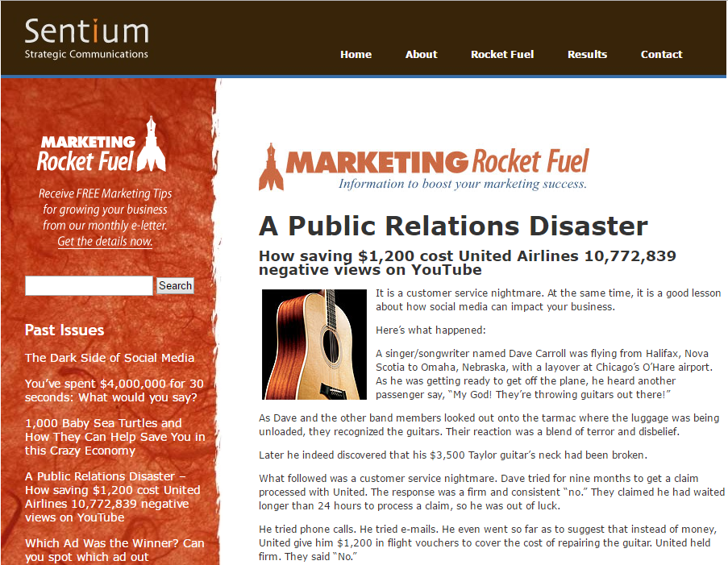The width and height of the screenshot is (728, 565).
Task: Follow the 'Get the details now' link
Action: (x=105, y=242)
